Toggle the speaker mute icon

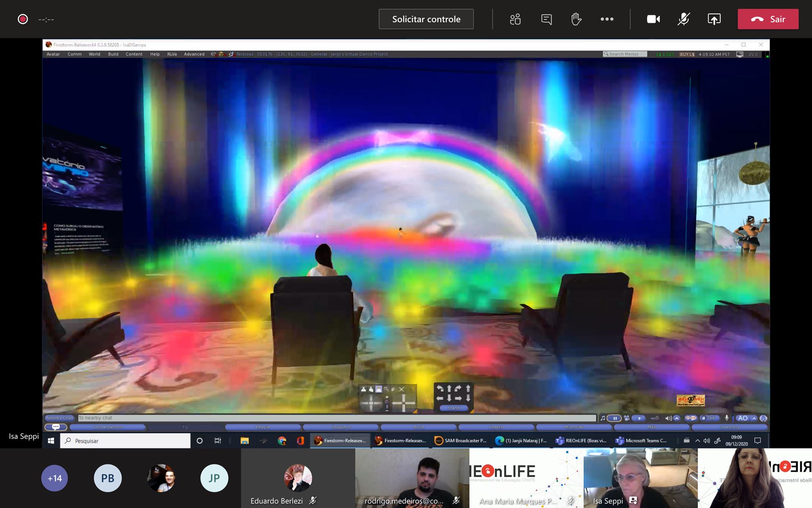(668, 418)
